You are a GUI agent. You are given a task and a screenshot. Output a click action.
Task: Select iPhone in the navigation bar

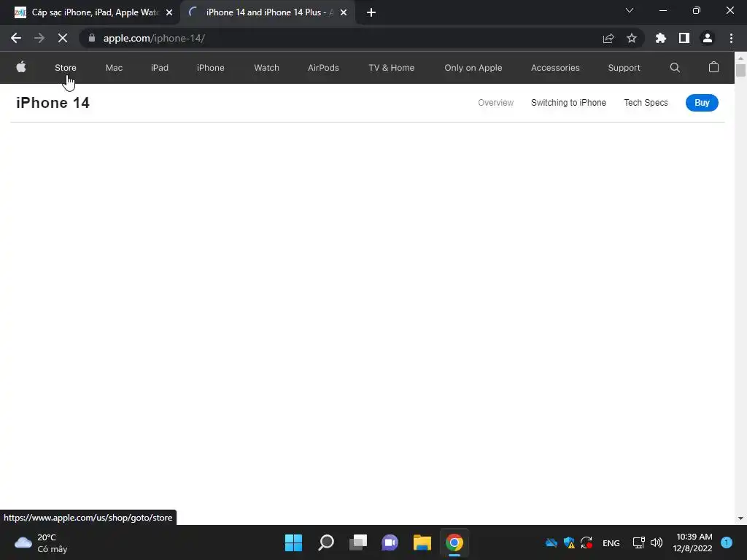[211, 68]
